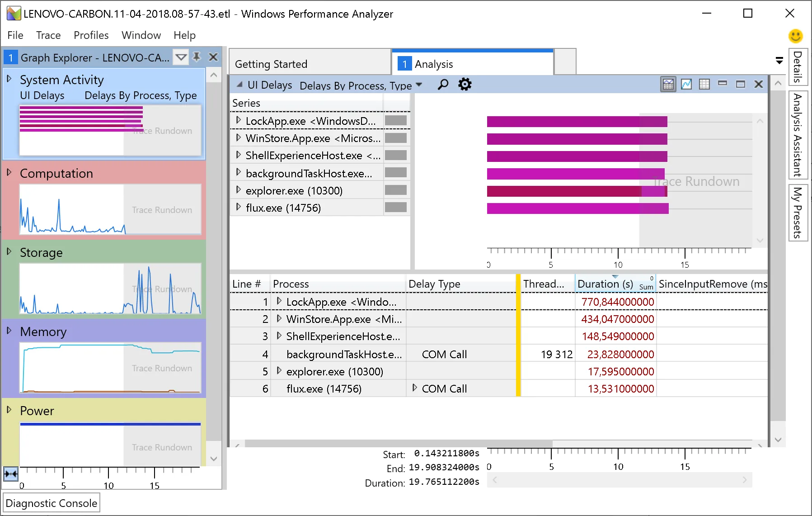Close the UI Delays graph panel
Image resolution: width=812 pixels, height=516 pixels.
click(759, 85)
